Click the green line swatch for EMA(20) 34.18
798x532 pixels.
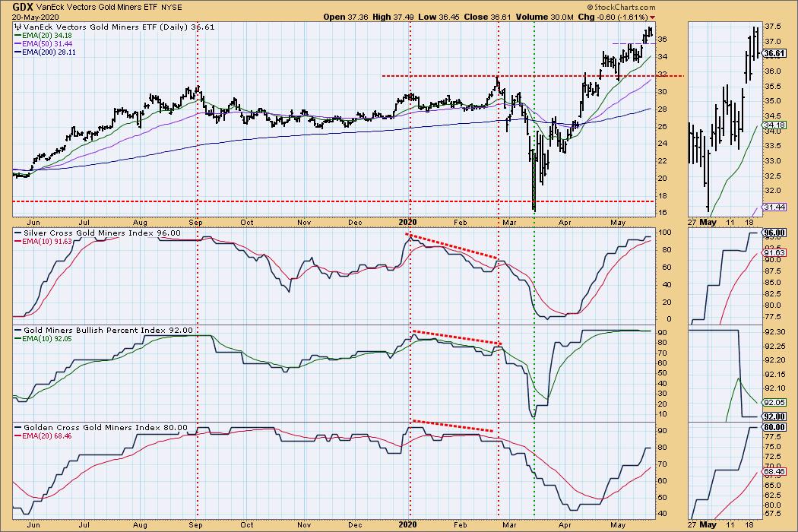point(17,36)
